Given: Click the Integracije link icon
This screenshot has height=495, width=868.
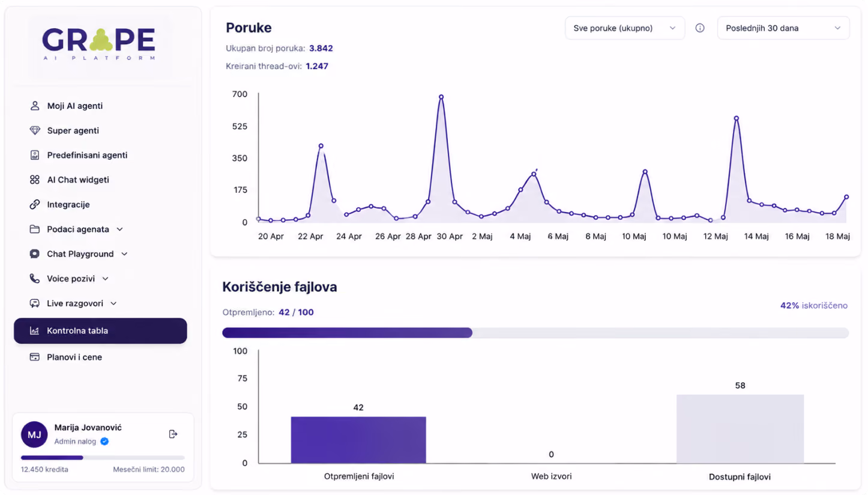Looking at the screenshot, I should [35, 204].
